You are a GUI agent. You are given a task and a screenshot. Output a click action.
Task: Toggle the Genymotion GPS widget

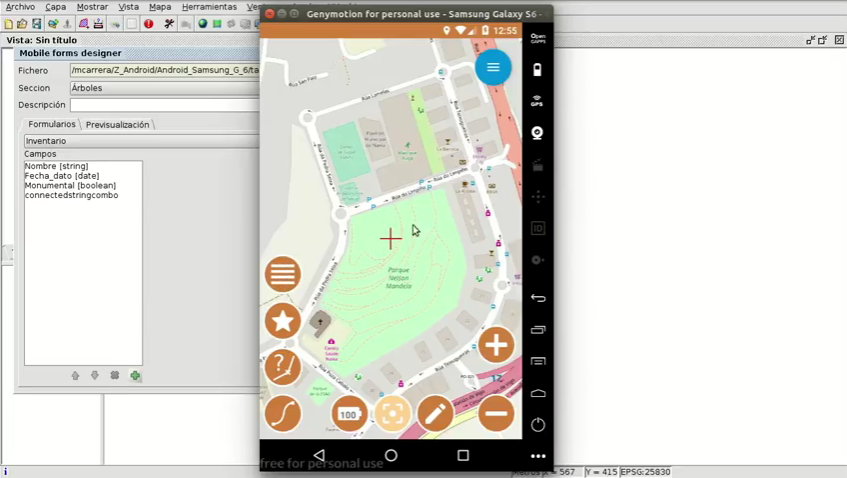pos(537,101)
